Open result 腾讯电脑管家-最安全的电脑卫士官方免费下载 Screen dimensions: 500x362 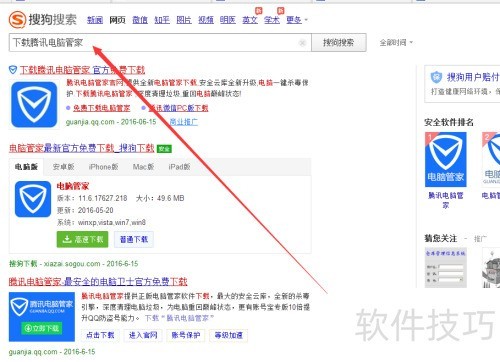pos(98,282)
